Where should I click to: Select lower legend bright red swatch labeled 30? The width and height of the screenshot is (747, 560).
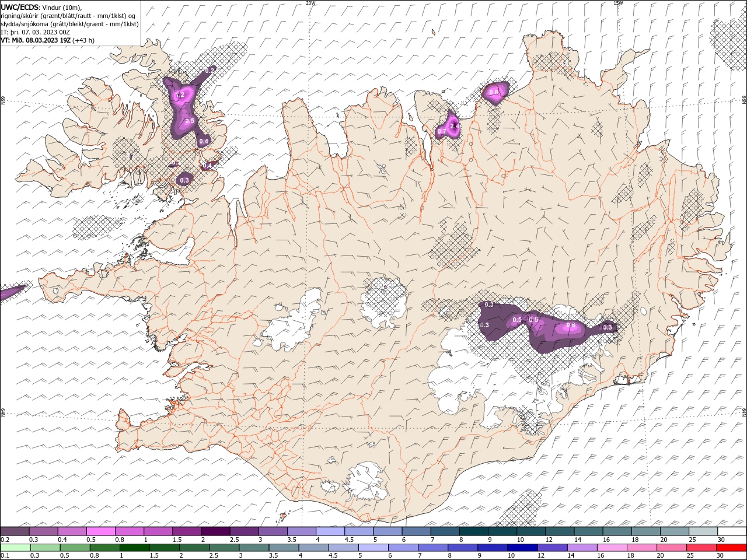(731, 548)
